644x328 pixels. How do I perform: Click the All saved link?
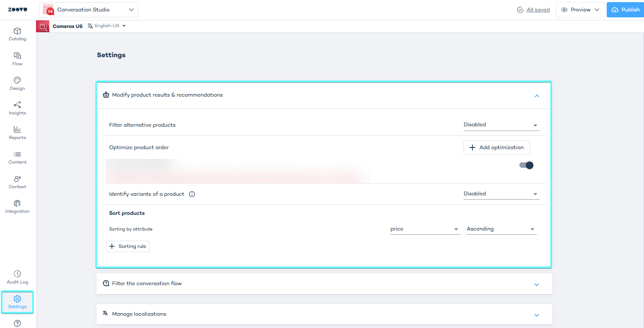[x=538, y=10]
